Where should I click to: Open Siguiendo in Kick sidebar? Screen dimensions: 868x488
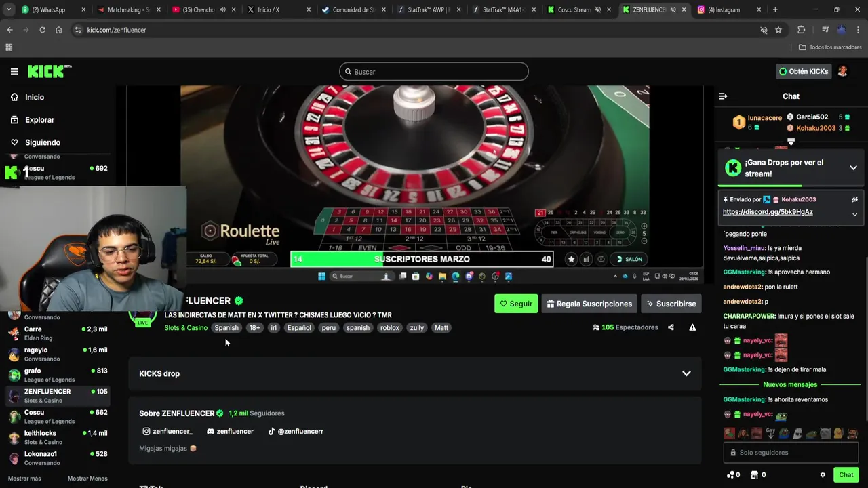pos(35,142)
